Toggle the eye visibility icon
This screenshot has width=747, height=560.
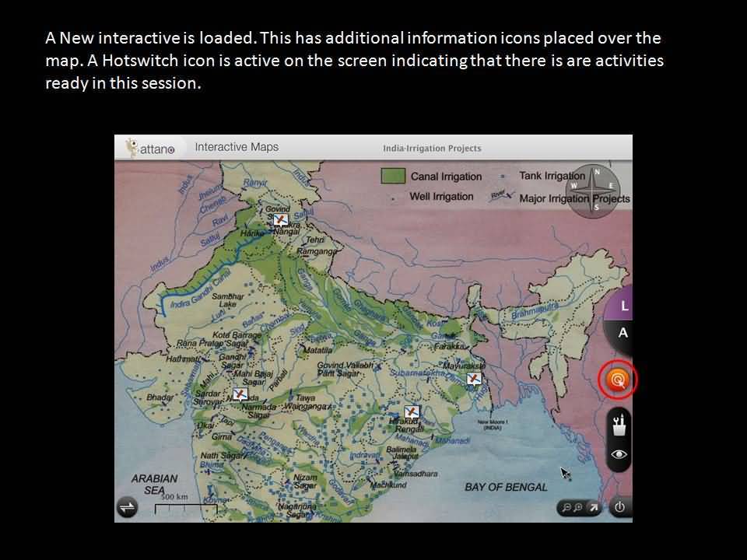(619, 454)
